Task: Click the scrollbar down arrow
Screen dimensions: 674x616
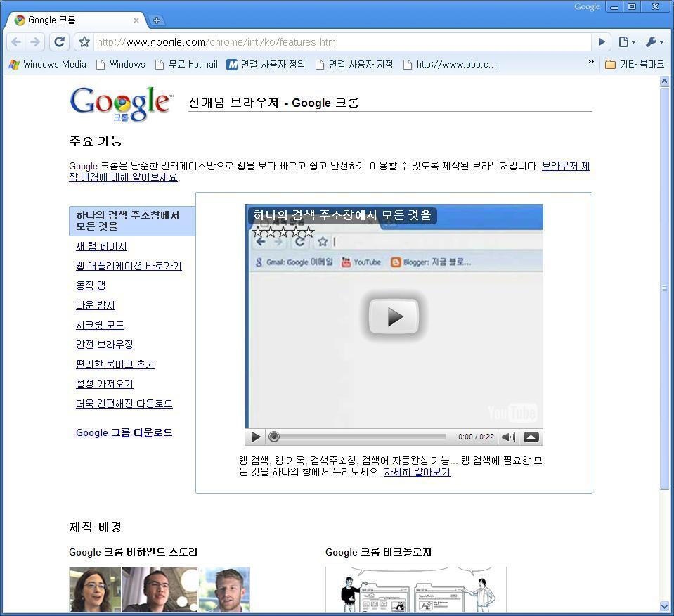Action: pos(664,607)
